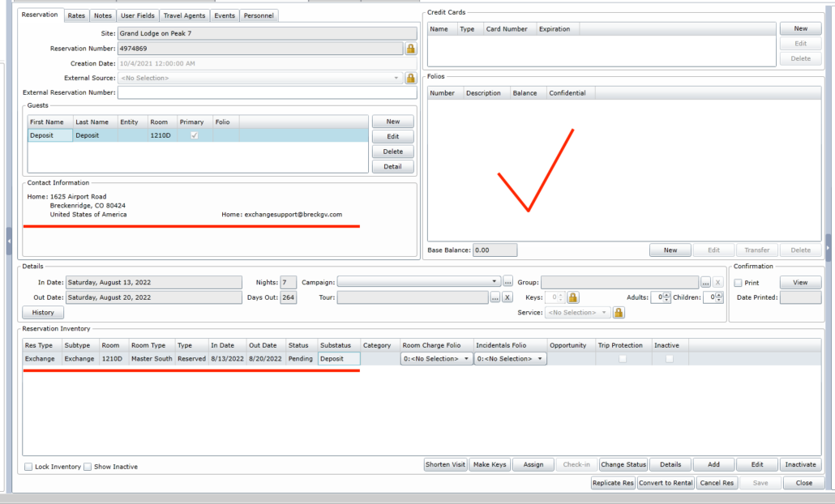This screenshot has width=835, height=504.
Task: Click the Convert to Rental button
Action: pos(666,483)
